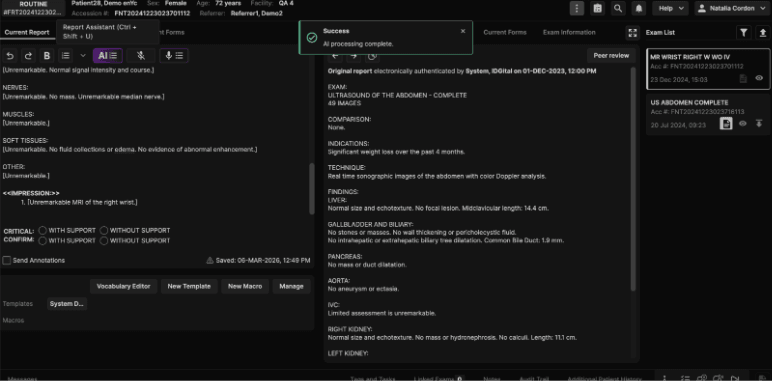Undo the last report edit
Image resolution: width=772 pixels, height=381 pixels.
10,56
